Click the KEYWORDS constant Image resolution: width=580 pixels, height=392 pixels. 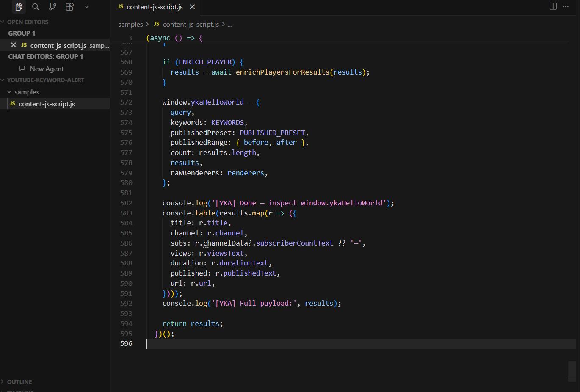point(227,122)
